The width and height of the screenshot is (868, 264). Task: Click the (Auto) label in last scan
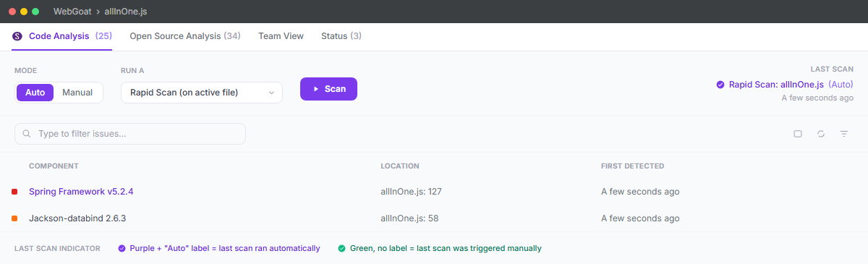tap(841, 85)
